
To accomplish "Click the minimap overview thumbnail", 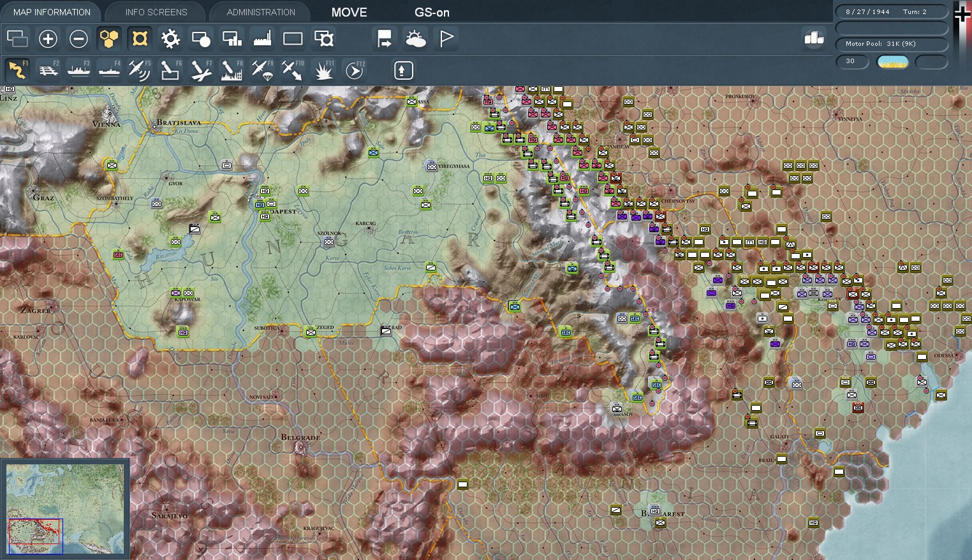I will click(65, 508).
